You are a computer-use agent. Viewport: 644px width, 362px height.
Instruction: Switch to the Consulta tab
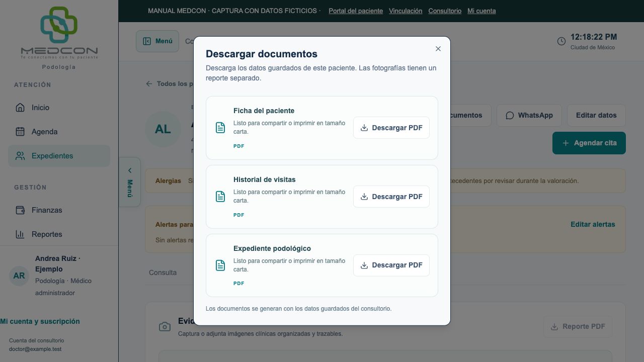point(163,273)
